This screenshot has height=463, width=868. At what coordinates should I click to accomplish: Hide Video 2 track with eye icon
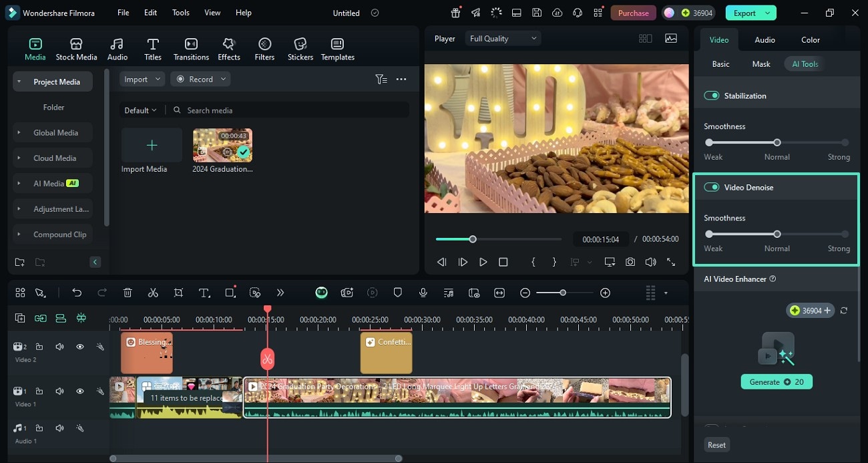point(79,347)
